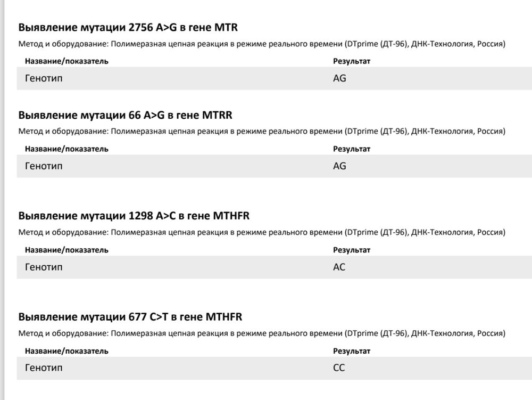Click Название/показатель header in the MTR table

coord(66,61)
